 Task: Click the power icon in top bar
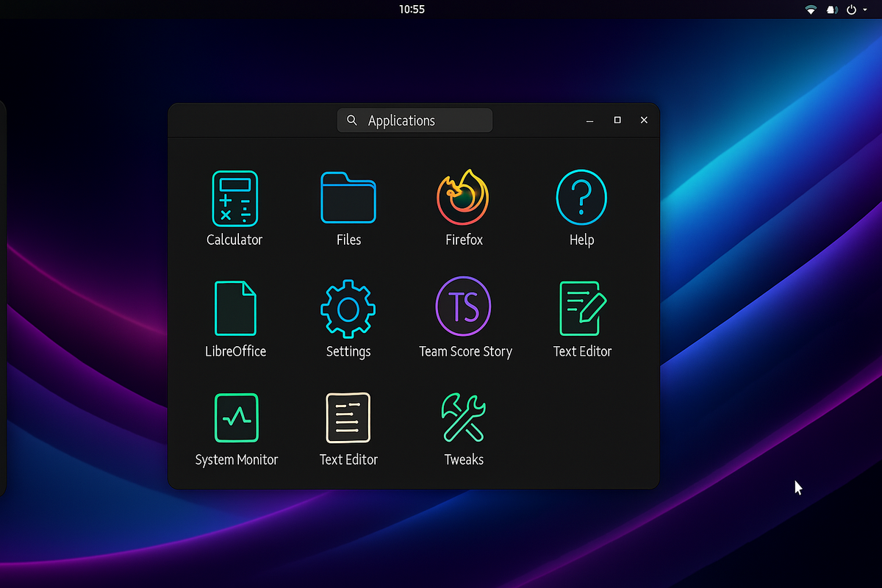tap(852, 10)
